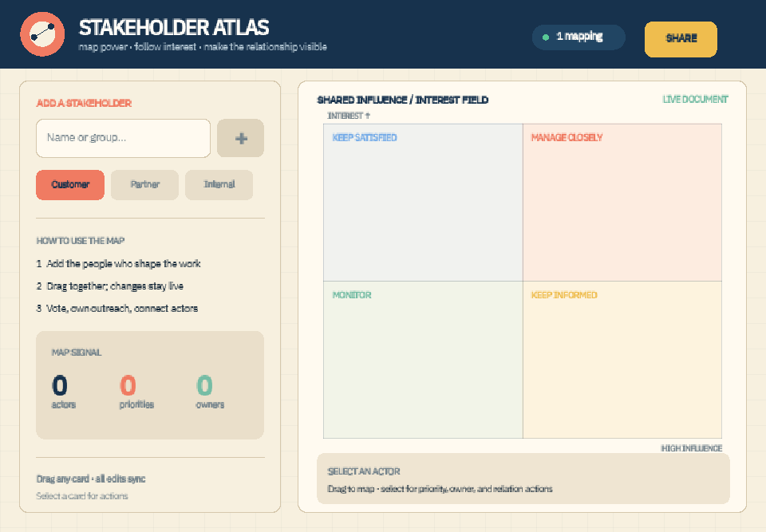Click the Manage Closely quadrant
The width and height of the screenshot is (766, 532).
point(622,203)
